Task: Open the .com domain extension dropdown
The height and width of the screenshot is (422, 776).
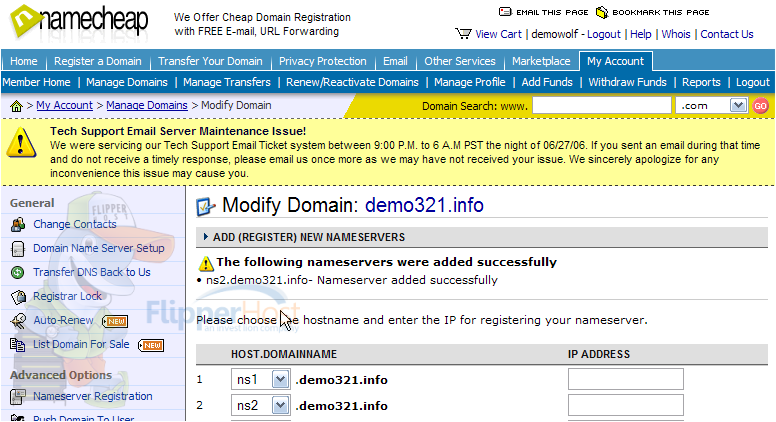Action: click(738, 105)
